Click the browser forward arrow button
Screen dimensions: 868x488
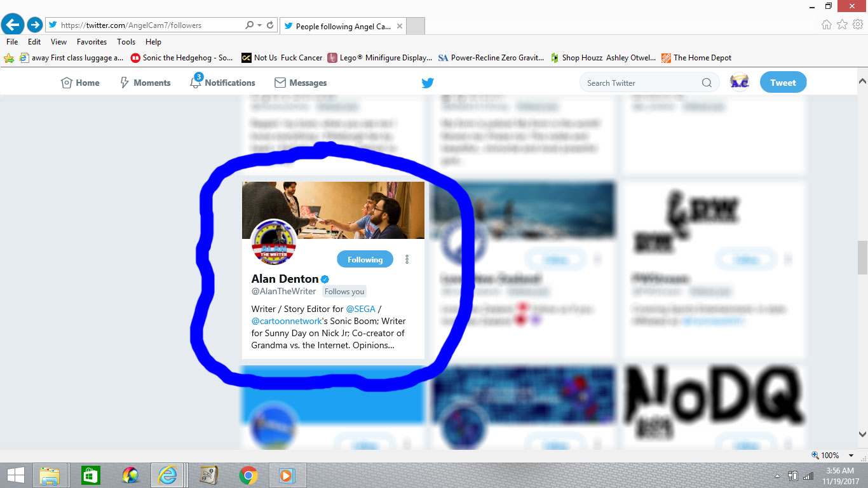[x=34, y=25]
